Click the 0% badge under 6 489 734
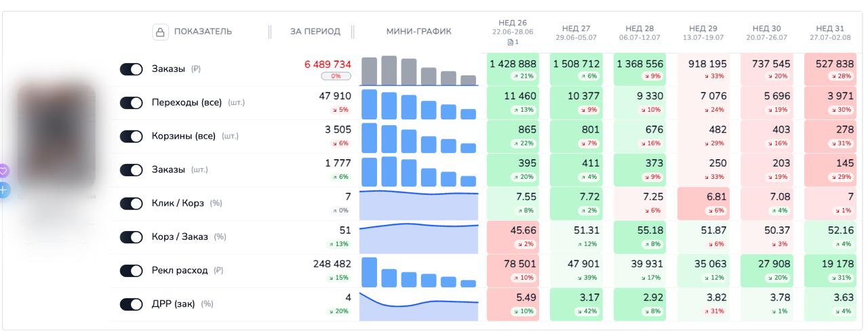The width and height of the screenshot is (868, 336). pos(336,76)
